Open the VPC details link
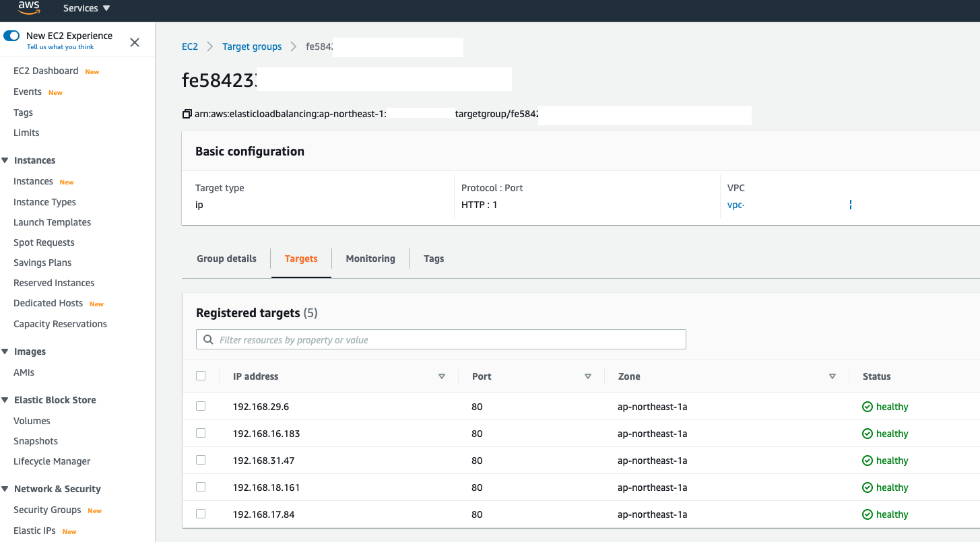 coord(734,205)
